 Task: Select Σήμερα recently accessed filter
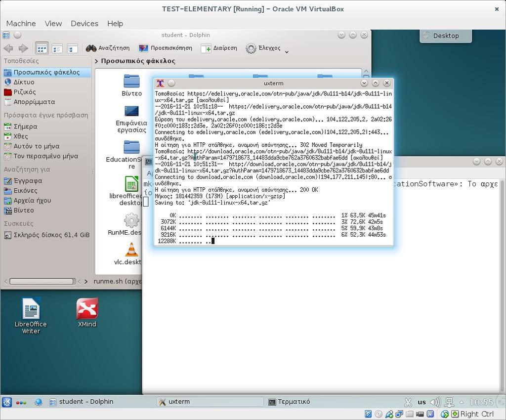(46, 126)
